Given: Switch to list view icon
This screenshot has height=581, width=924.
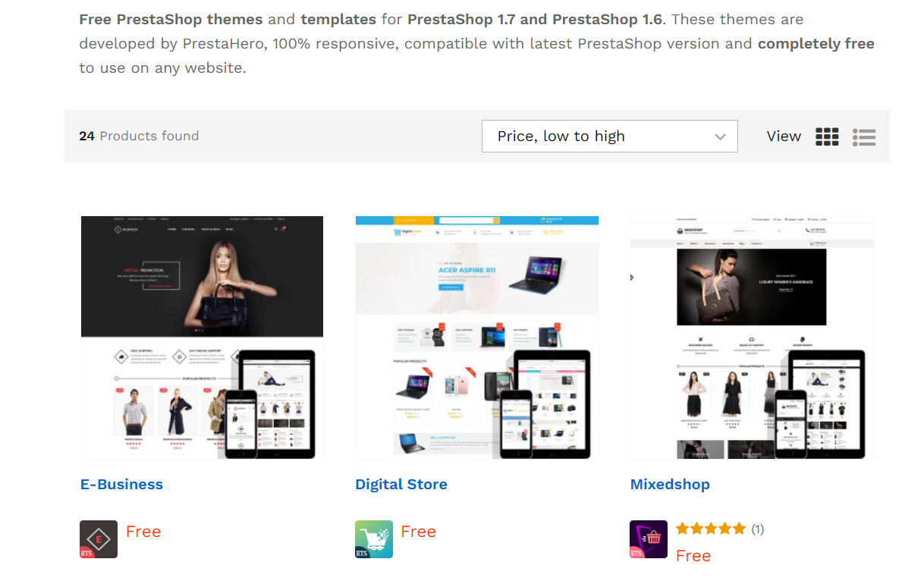Looking at the screenshot, I should pos(863,137).
